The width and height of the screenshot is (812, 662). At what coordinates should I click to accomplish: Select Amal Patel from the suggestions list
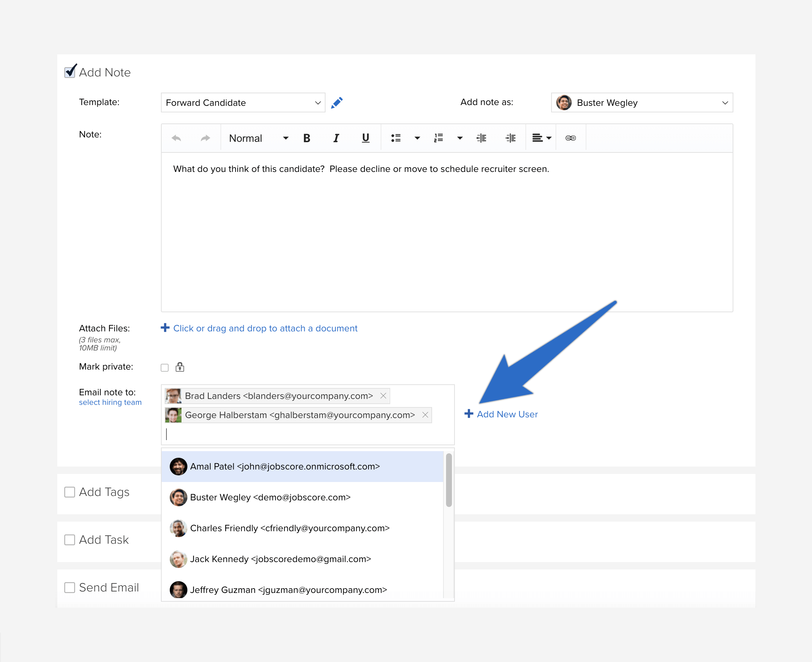click(x=302, y=466)
